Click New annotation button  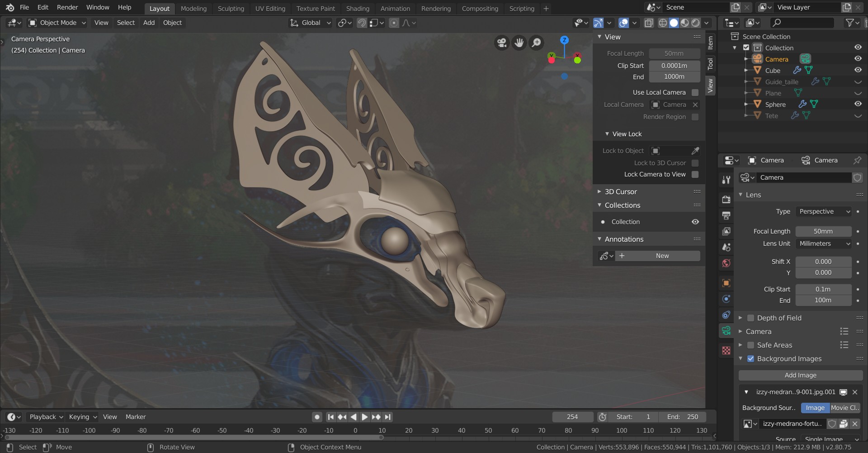click(662, 256)
